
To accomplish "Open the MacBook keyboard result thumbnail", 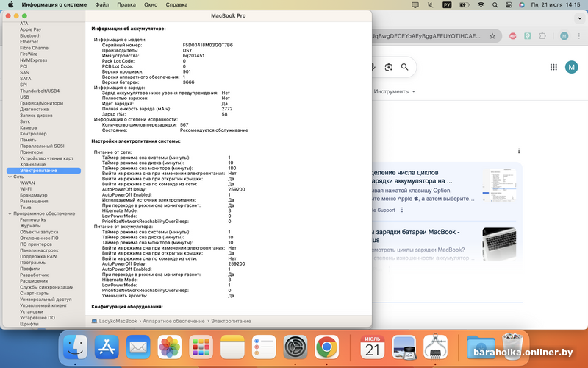I will [x=499, y=244].
